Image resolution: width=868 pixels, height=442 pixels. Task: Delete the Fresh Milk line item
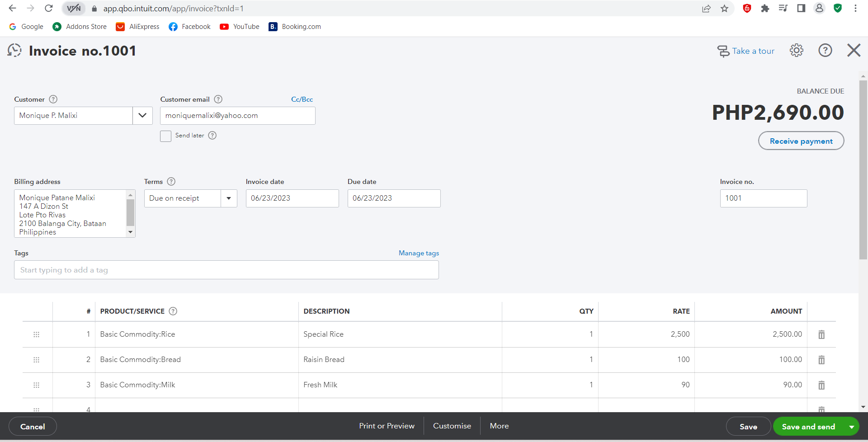click(x=821, y=385)
